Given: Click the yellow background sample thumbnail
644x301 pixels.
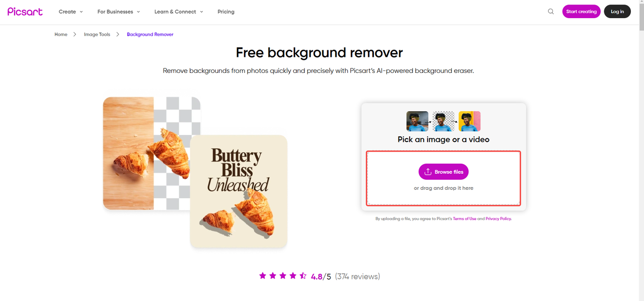Looking at the screenshot, I should pos(469,121).
